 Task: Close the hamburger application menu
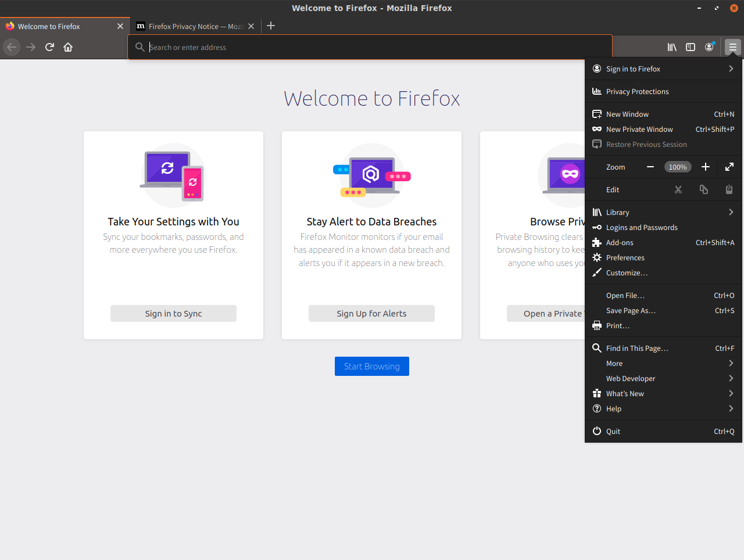click(x=732, y=47)
